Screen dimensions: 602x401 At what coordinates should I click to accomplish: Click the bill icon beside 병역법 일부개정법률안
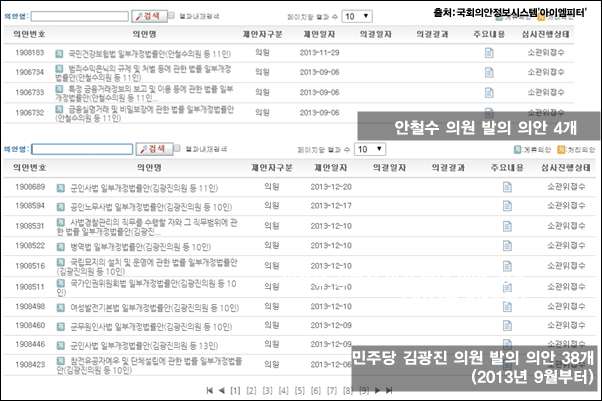(x=61, y=247)
